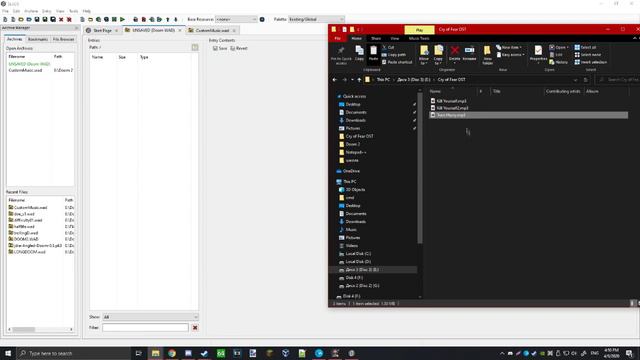Clear the entry filter with the red X

click(195, 327)
